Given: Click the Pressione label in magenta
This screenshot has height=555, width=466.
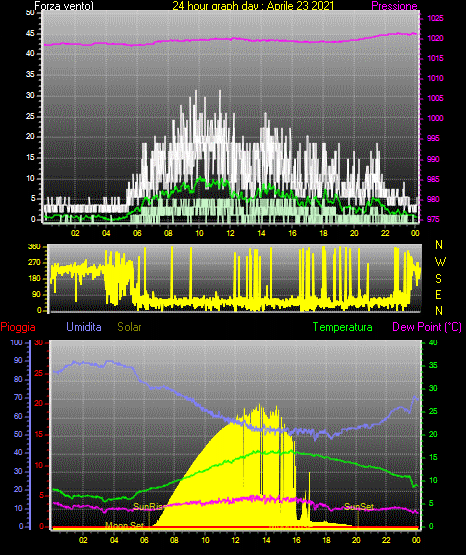Looking at the screenshot, I should pos(394,6).
